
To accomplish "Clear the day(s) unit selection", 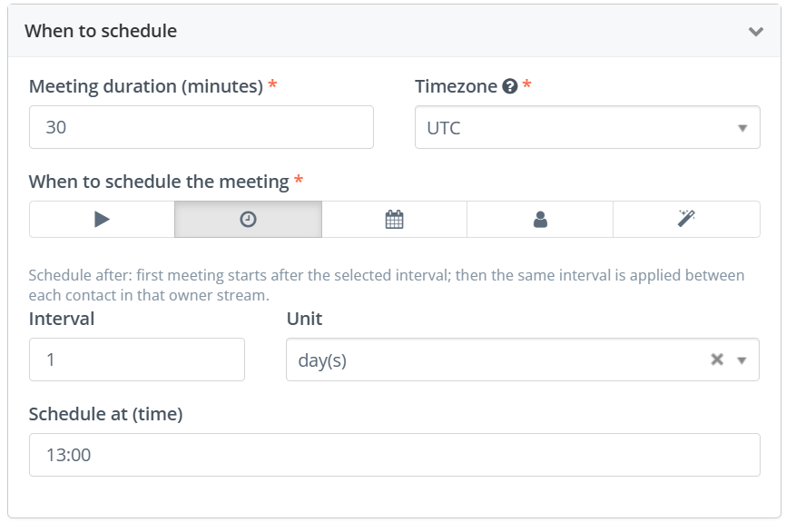I will (x=717, y=360).
